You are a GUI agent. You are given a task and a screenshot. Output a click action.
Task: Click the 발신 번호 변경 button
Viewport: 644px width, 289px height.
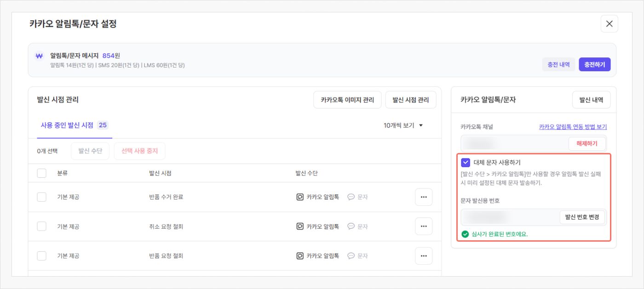click(582, 217)
